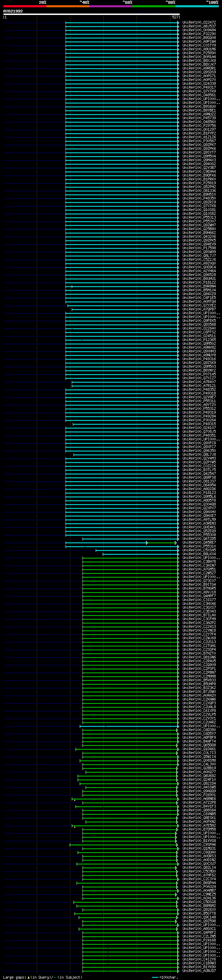Viewport: 222px width, 980px height.
Task: Select hit label UniRef100_P55310
Action: [x=199, y=546]
